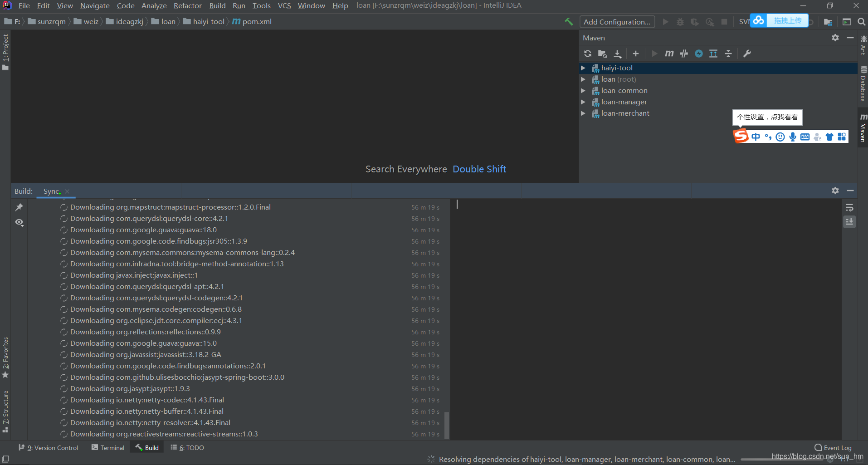Image resolution: width=868 pixels, height=465 pixels.
Task: Generate sources and update folders icon
Action: 602,54
